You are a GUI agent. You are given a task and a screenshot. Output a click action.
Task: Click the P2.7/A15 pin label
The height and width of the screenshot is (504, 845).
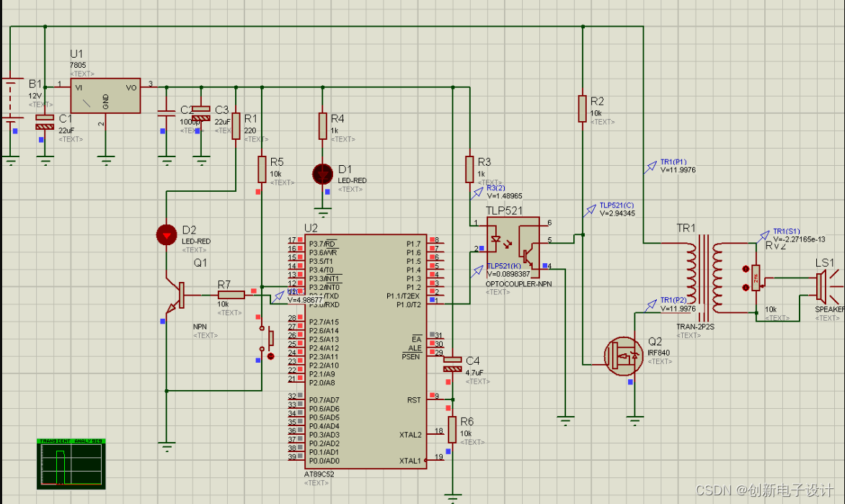[324, 322]
